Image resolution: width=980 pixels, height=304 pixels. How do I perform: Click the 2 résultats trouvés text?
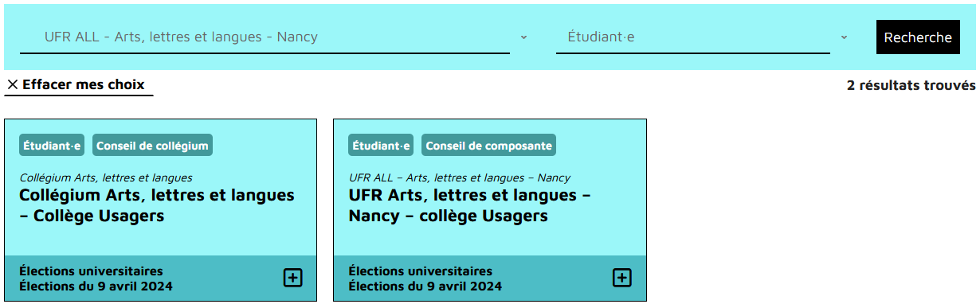[911, 85]
